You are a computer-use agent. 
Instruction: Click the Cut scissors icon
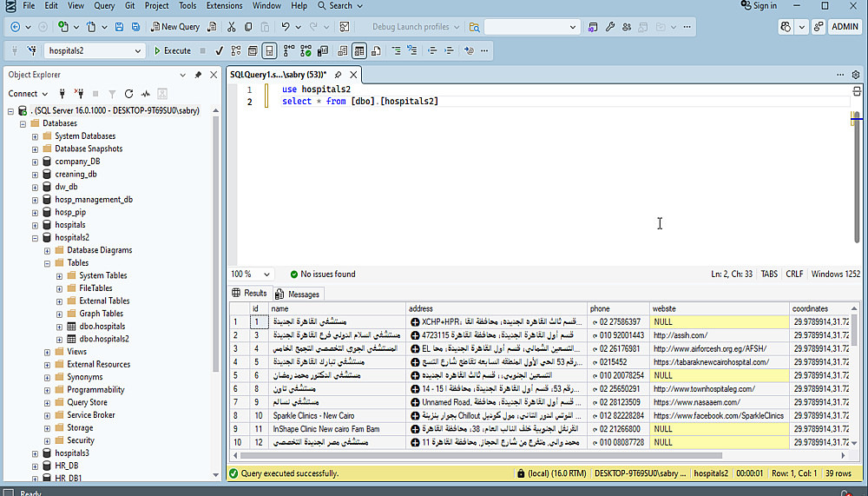coord(233,27)
